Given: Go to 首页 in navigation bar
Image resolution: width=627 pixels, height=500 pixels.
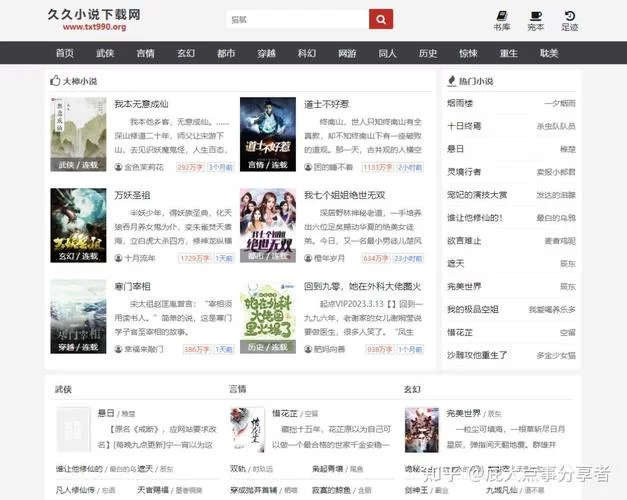Looking at the screenshot, I should (65, 53).
